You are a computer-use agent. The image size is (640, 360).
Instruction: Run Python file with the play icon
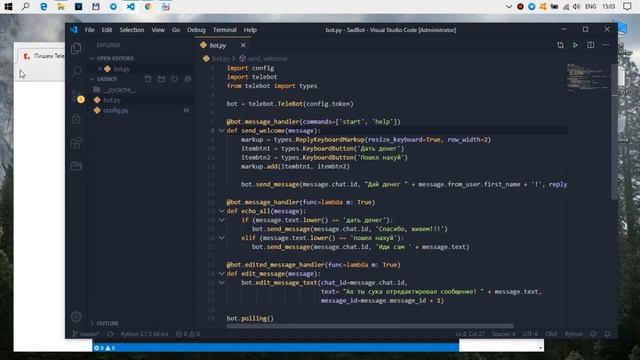point(575,45)
